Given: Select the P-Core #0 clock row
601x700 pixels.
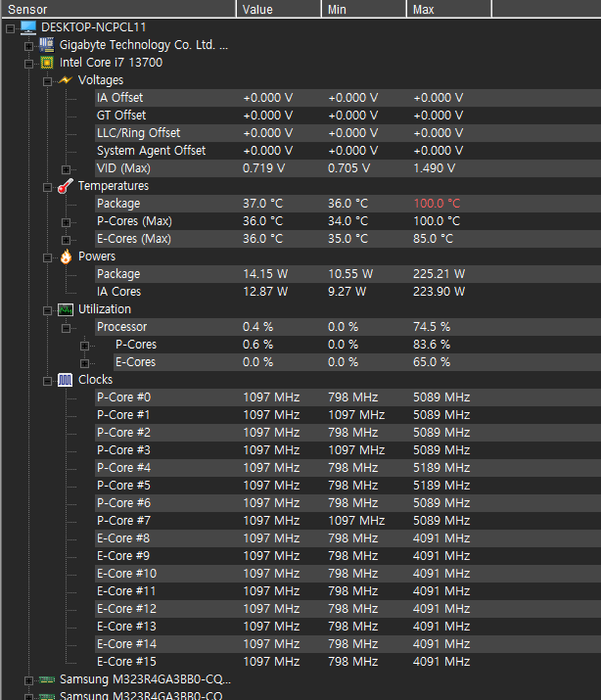Looking at the screenshot, I should coord(347,397).
